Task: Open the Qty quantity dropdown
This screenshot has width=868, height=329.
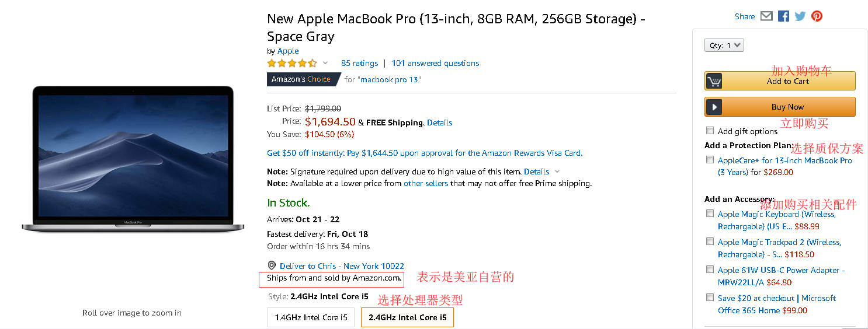Action: pyautogui.click(x=724, y=45)
